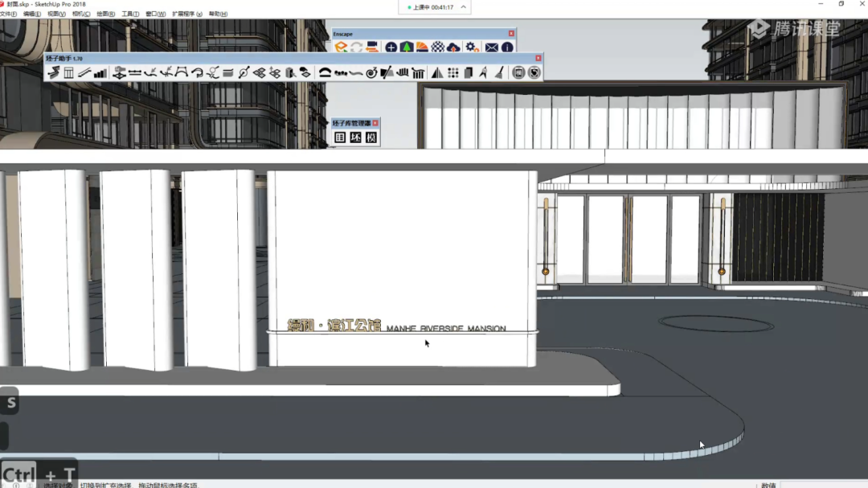The width and height of the screenshot is (868, 488).
Task: Click the spiral icon in 坯子助手 toolbar
Action: point(371,72)
